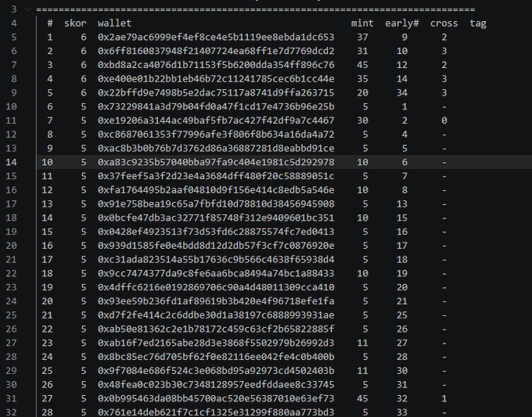The width and height of the screenshot is (532, 417).
Task: Click the '#' rank column header
Action: 50,23
